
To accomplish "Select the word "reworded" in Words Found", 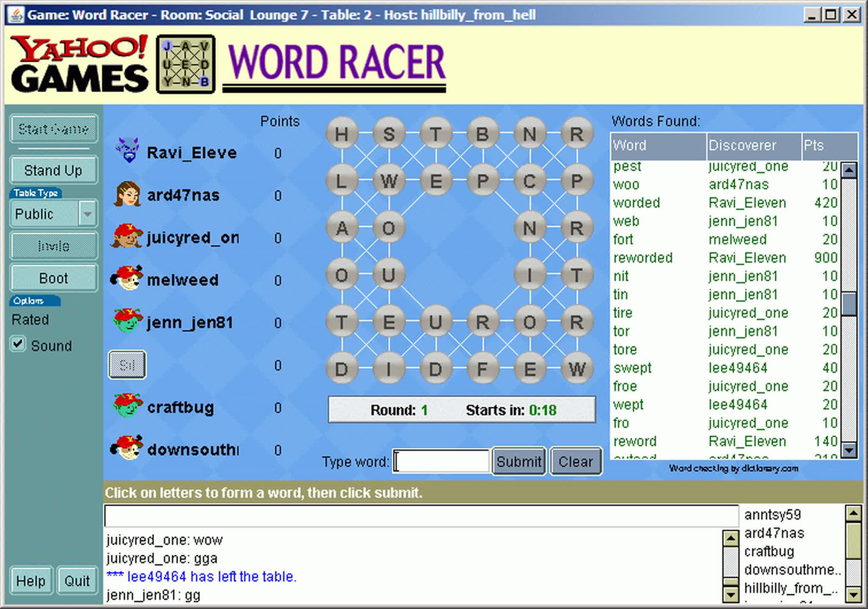I will (643, 258).
